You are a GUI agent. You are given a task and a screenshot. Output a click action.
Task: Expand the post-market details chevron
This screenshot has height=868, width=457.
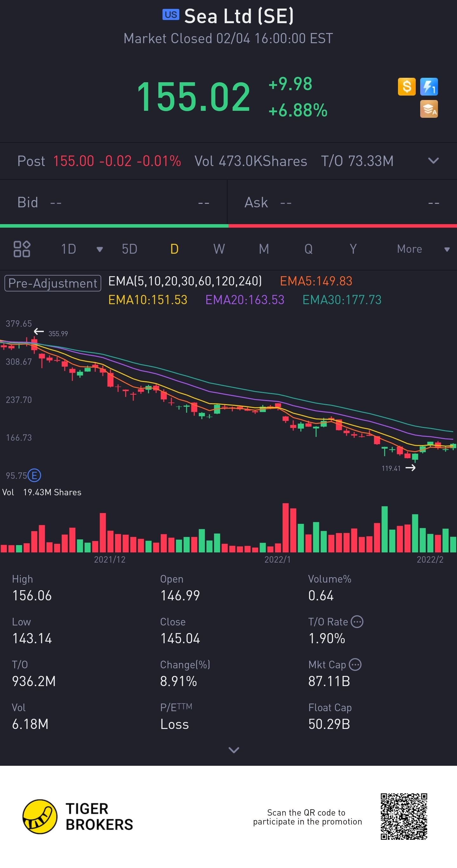(434, 161)
